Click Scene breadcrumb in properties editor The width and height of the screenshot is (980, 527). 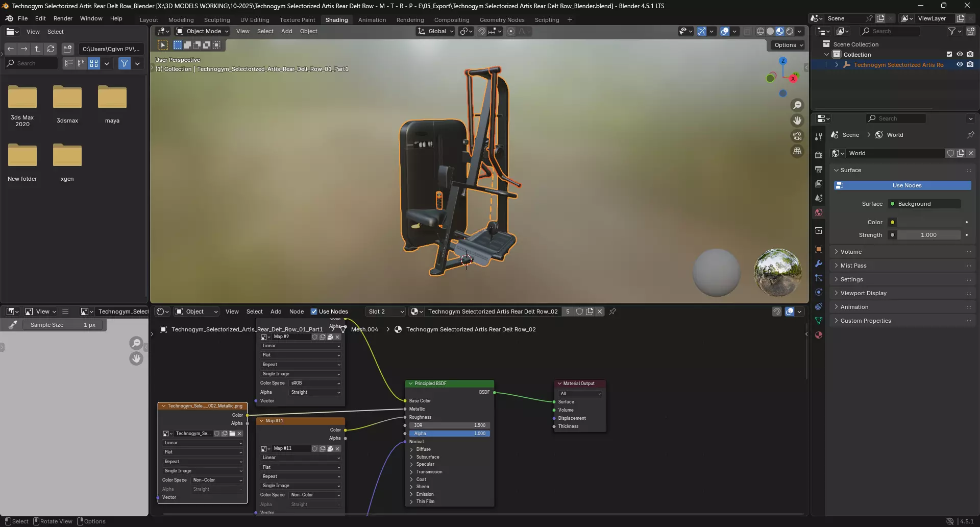click(850, 135)
